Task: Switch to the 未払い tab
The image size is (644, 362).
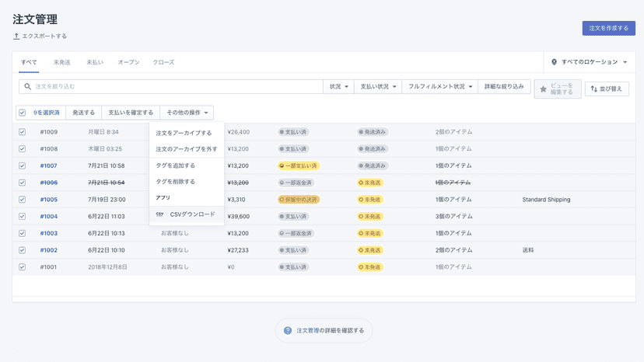Action: click(95, 62)
